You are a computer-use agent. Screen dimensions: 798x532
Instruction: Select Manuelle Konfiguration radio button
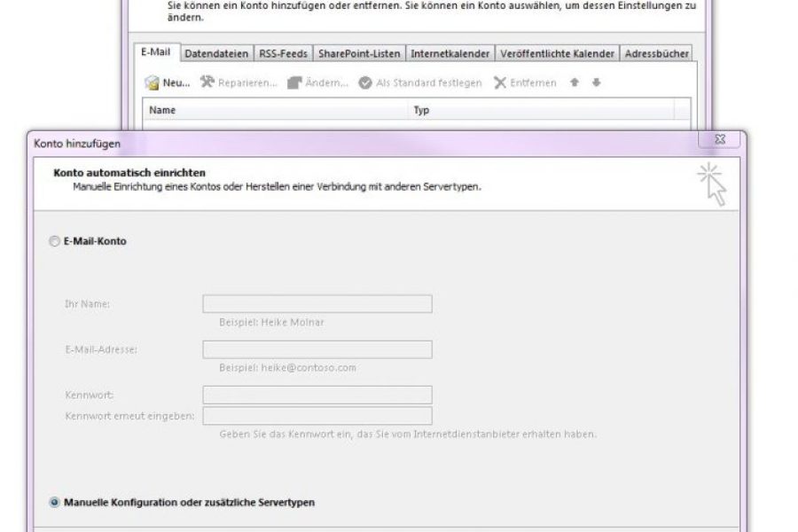click(x=55, y=503)
